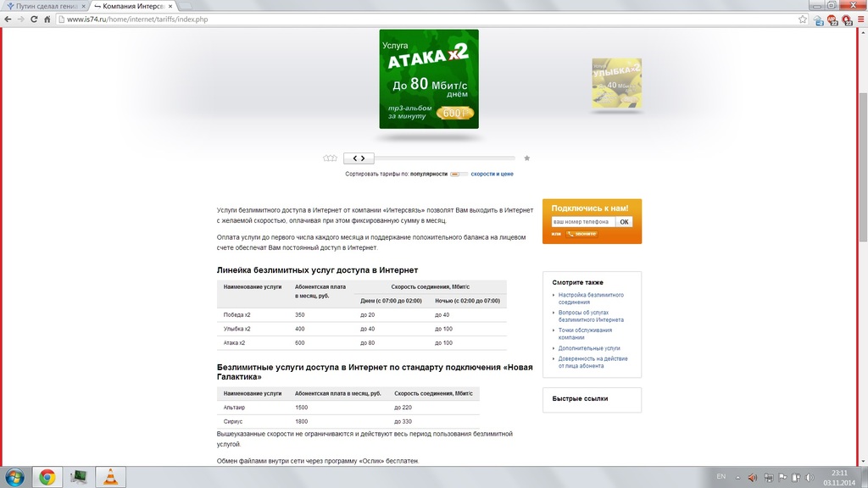Switch to the 'Путин сделал' tab
Screen dimensions: 868x488
pyautogui.click(x=46, y=6)
